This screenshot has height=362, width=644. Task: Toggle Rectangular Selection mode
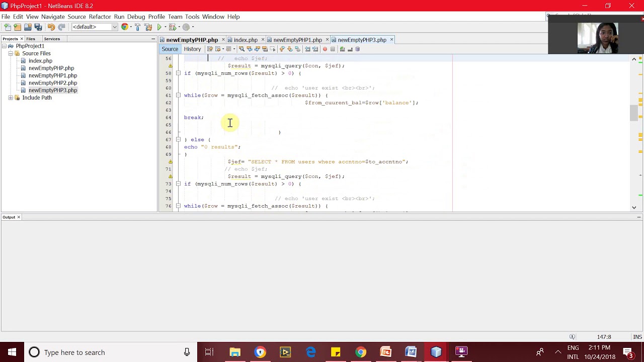click(273, 49)
